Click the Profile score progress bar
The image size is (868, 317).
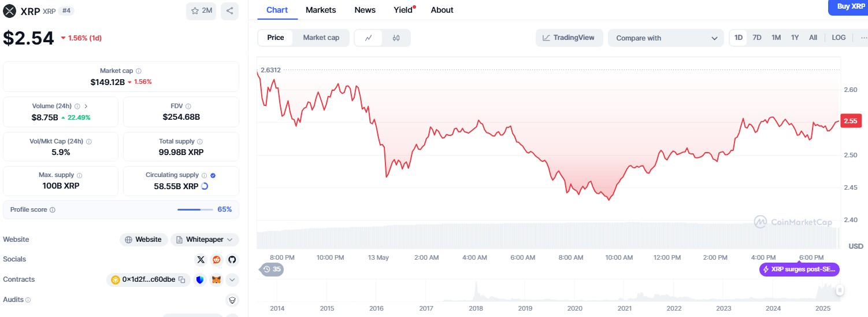(x=195, y=209)
